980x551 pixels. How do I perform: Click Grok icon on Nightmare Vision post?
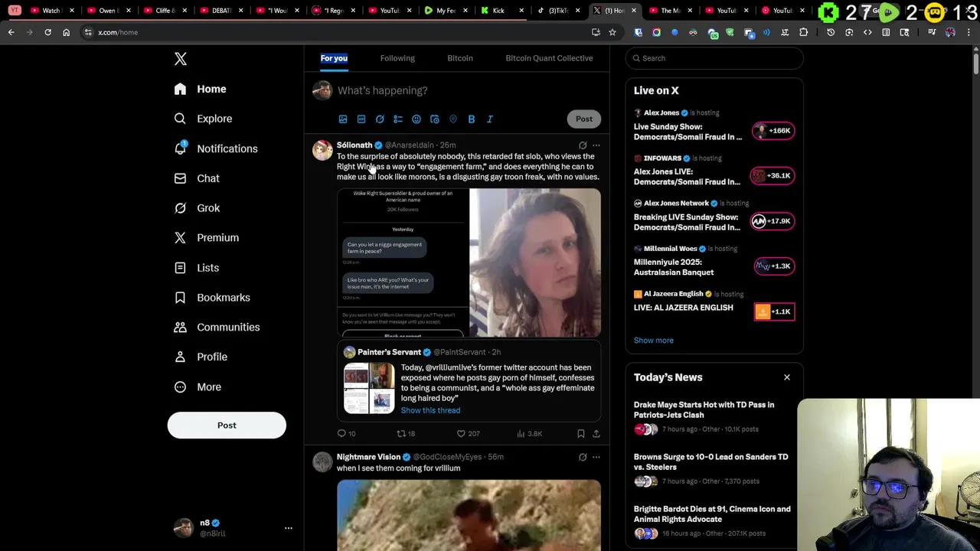(583, 458)
